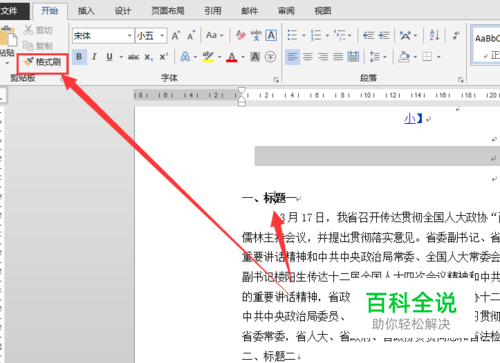Increase font size with Grow Font button

click(176, 35)
